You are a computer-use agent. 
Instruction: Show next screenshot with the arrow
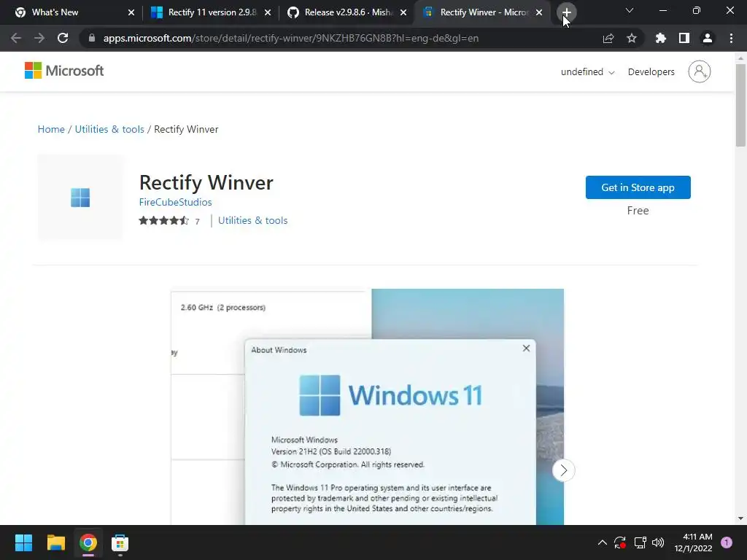coord(564,470)
